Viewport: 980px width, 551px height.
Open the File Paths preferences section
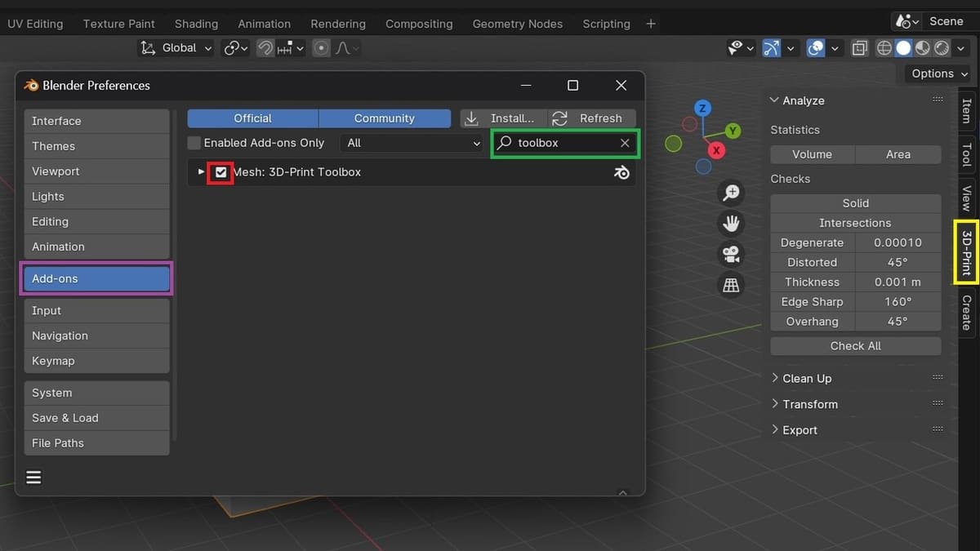click(x=96, y=443)
